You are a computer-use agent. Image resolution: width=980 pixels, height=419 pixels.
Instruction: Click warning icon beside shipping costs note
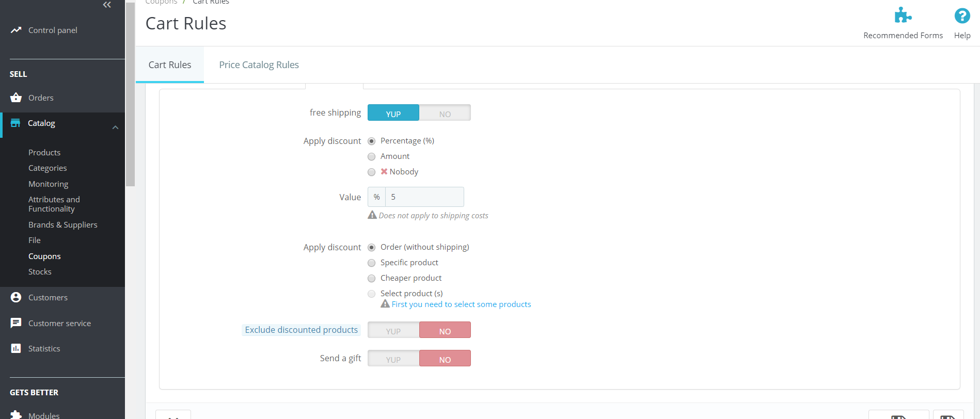(372, 215)
